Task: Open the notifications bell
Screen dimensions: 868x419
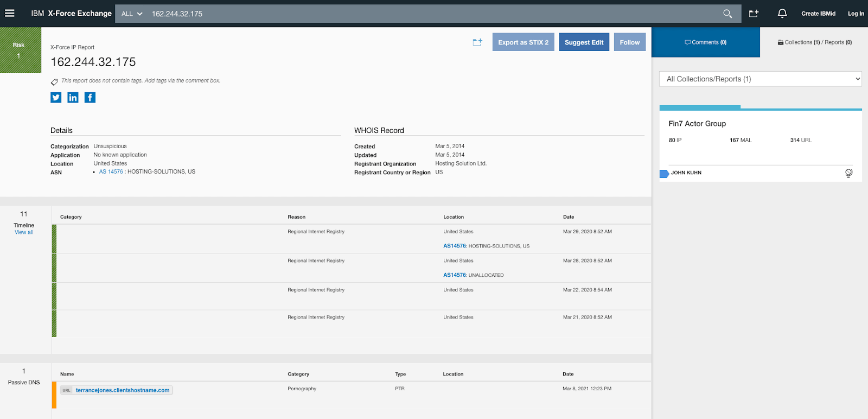Action: click(782, 14)
